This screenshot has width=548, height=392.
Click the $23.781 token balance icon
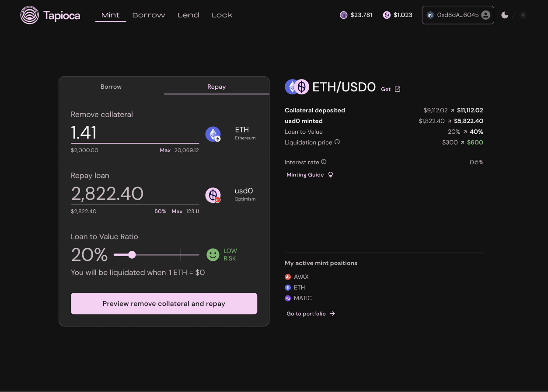pyautogui.click(x=344, y=15)
